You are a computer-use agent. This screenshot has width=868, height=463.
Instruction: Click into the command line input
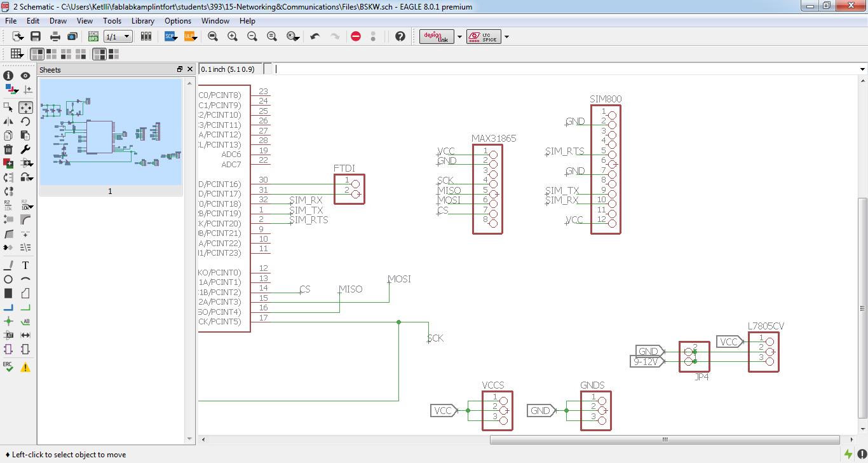pyautogui.click(x=566, y=69)
